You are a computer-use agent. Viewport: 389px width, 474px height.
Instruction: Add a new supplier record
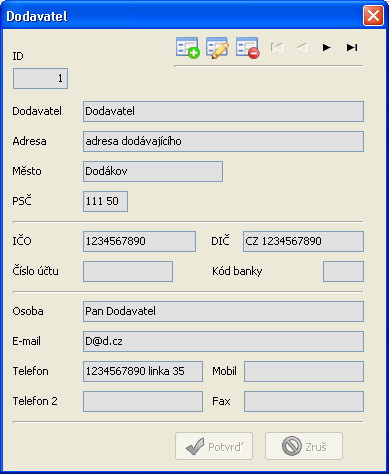click(188, 48)
